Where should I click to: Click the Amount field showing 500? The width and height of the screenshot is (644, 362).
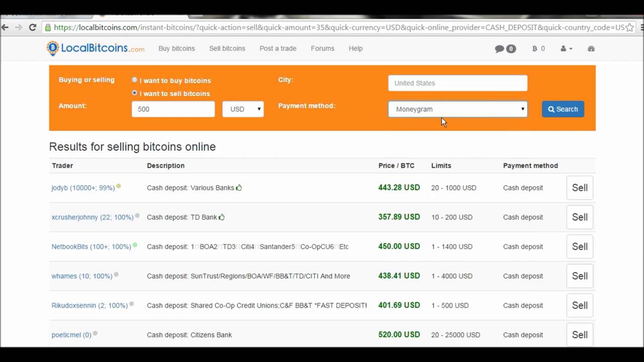pos(173,109)
